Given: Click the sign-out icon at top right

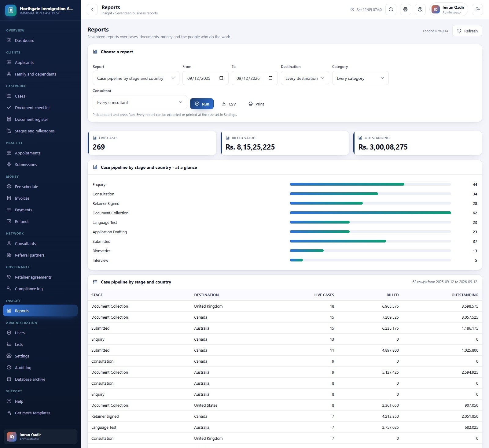Looking at the screenshot, I should click(x=477, y=9).
